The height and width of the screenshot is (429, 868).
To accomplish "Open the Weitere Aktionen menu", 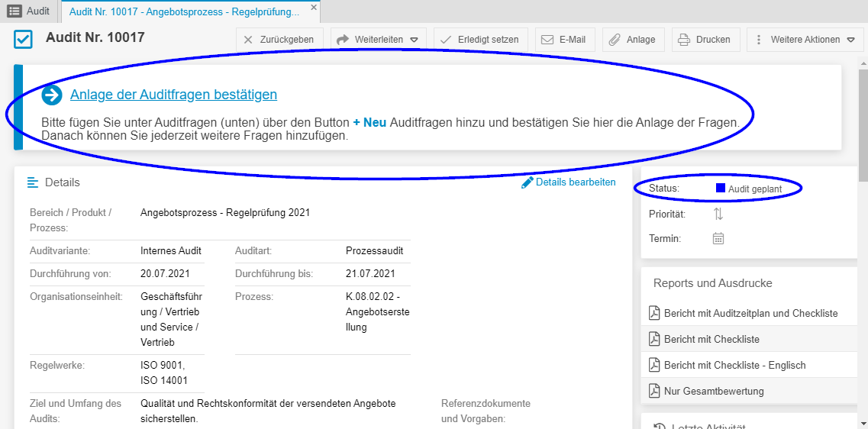I will [805, 40].
